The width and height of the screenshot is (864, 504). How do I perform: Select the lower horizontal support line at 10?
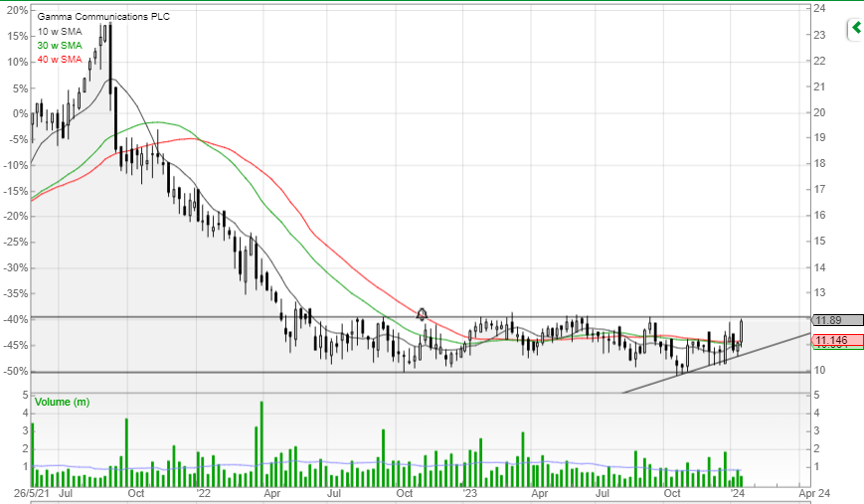click(421, 373)
